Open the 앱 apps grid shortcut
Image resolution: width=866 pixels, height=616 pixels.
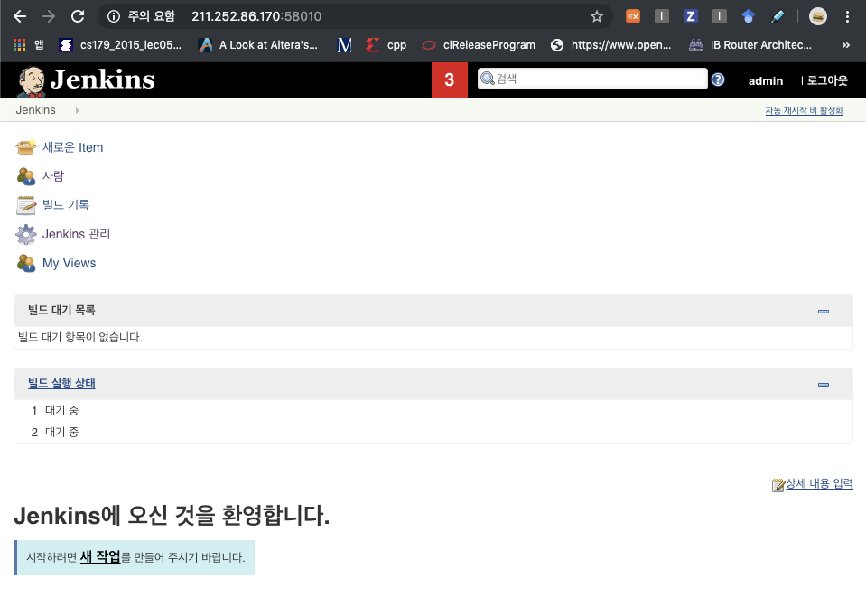click(29, 45)
